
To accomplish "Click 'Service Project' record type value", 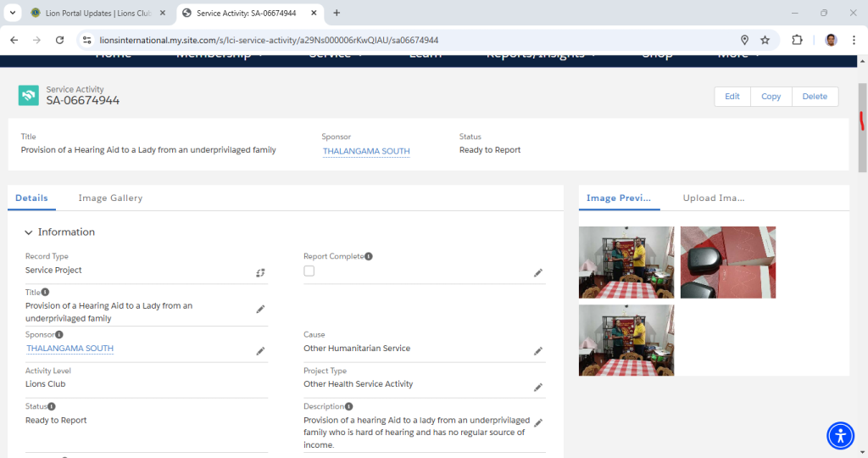I will 53,271.
